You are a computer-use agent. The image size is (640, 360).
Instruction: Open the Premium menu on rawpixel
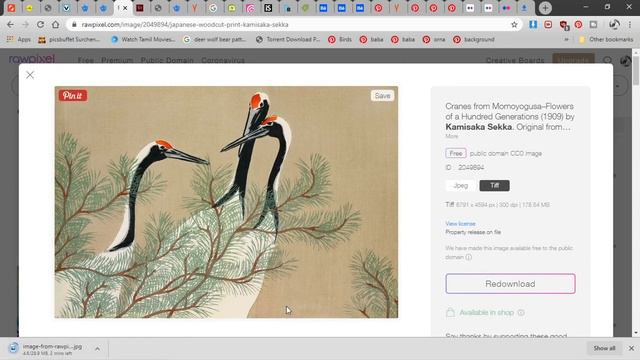coord(117,60)
